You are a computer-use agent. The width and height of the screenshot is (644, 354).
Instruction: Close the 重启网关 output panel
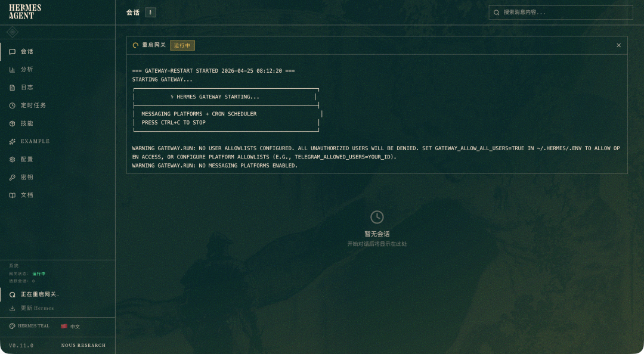pos(618,45)
